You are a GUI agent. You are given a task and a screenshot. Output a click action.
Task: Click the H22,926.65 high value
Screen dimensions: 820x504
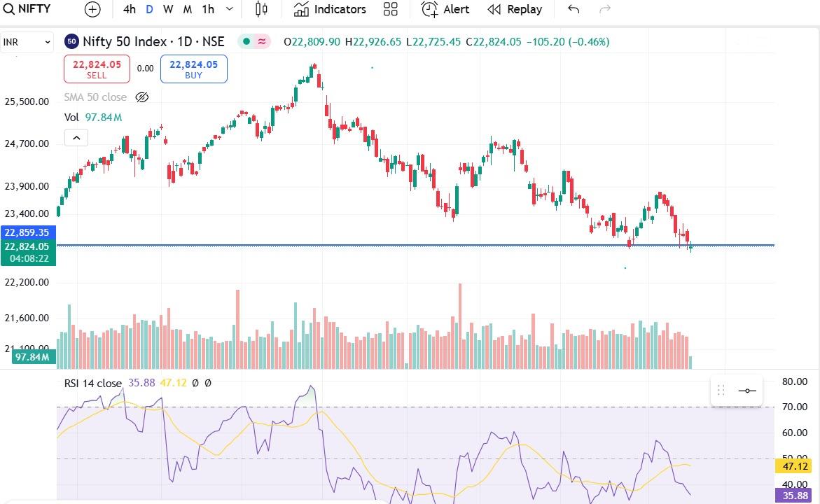(373, 42)
